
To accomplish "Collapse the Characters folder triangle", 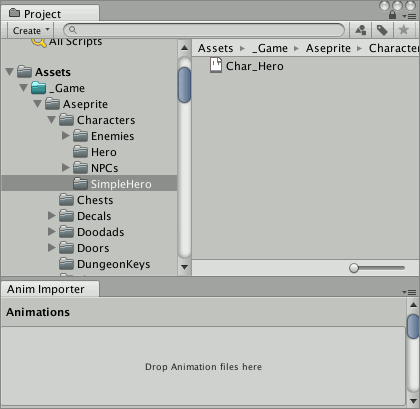I will click(51, 120).
